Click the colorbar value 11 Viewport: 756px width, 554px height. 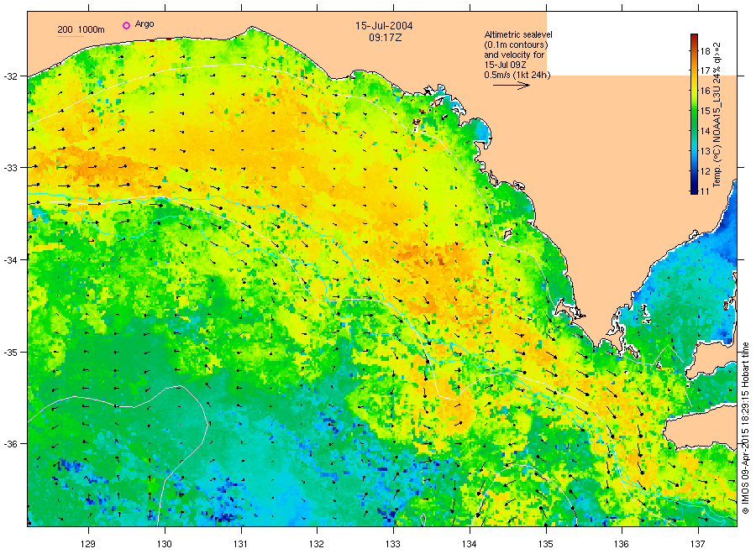[705, 191]
